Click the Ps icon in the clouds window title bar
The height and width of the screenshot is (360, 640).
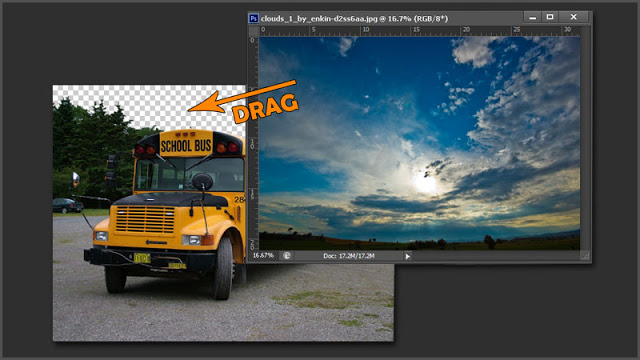point(253,18)
